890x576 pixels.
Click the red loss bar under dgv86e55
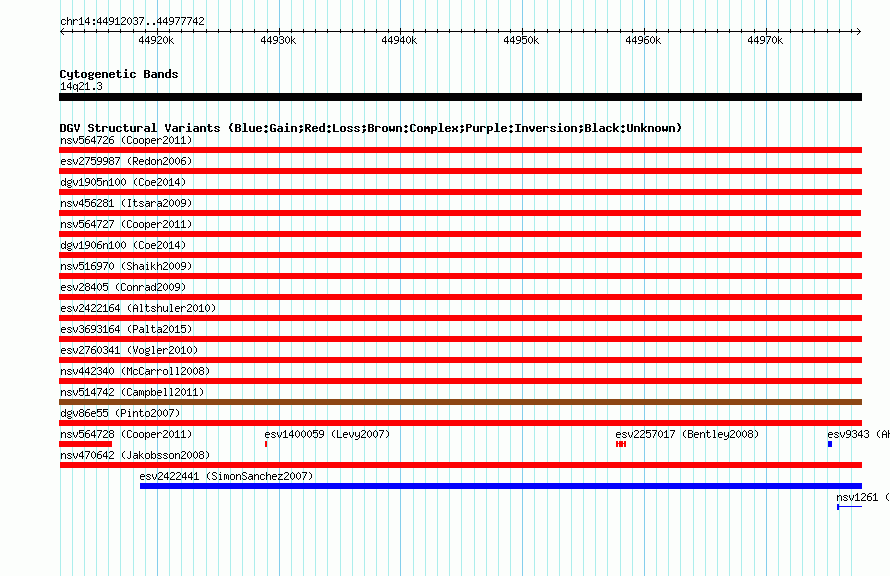[460, 423]
